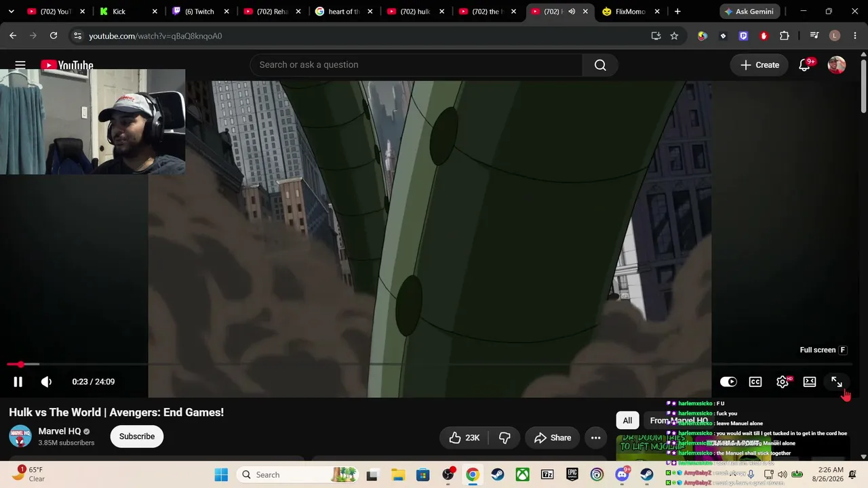Select the All filter chip
The width and height of the screenshot is (868, 488).
click(627, 421)
